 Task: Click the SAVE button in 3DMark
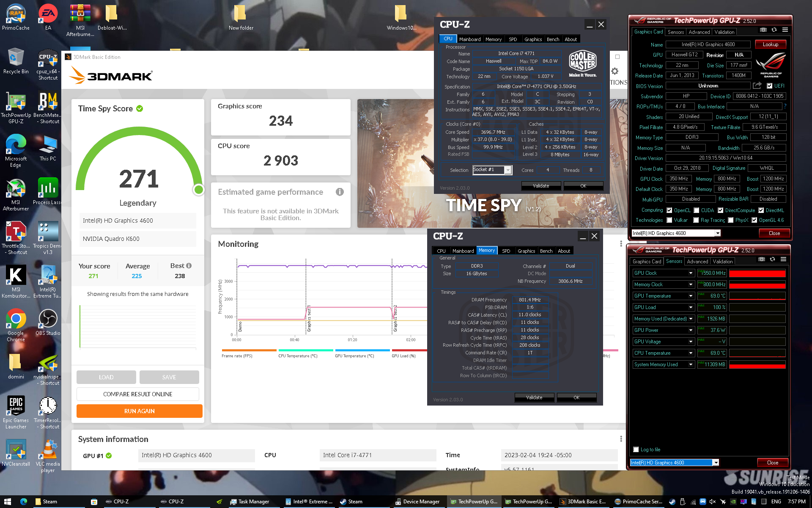coord(169,377)
